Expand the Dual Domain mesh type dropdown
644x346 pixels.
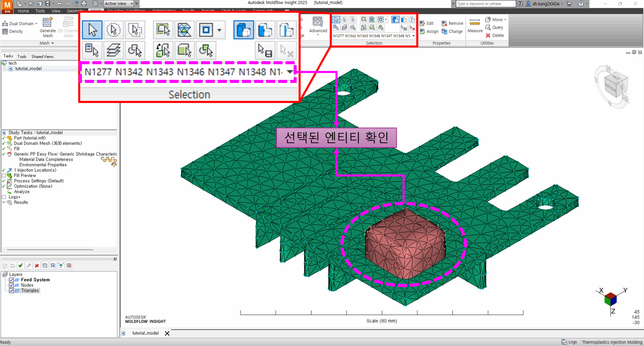coord(36,24)
